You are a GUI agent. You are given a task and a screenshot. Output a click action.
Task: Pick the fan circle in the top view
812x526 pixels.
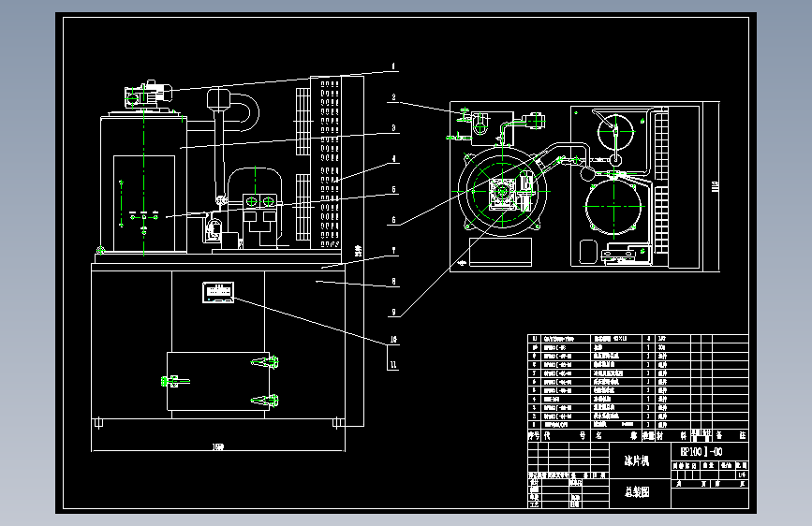click(x=615, y=131)
